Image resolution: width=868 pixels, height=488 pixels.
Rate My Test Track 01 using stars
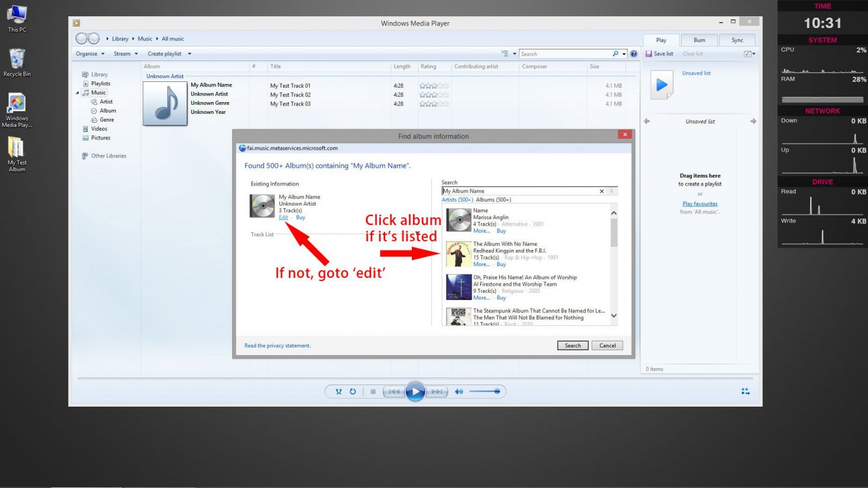tap(434, 86)
